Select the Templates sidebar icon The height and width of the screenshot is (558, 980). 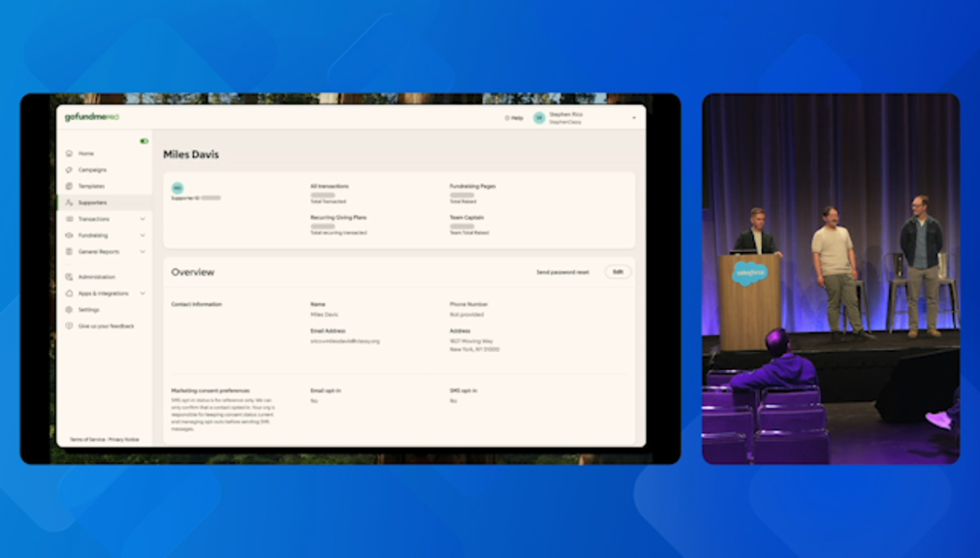point(69,186)
